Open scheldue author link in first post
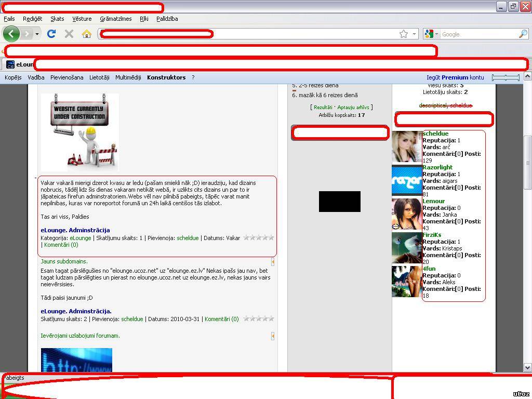 pyautogui.click(x=188, y=238)
